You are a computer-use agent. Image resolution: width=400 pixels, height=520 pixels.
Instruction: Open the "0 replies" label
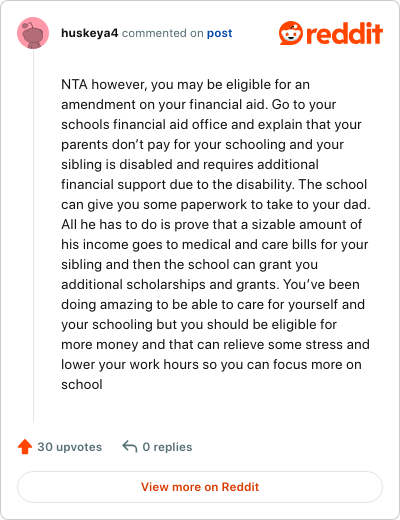(167, 447)
